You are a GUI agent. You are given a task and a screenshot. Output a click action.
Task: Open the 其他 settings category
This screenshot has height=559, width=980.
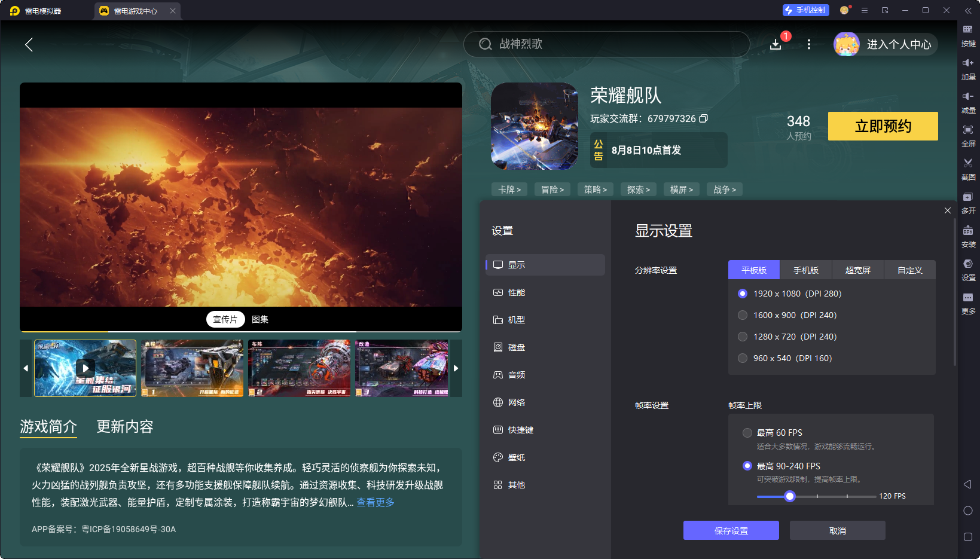(x=545, y=485)
